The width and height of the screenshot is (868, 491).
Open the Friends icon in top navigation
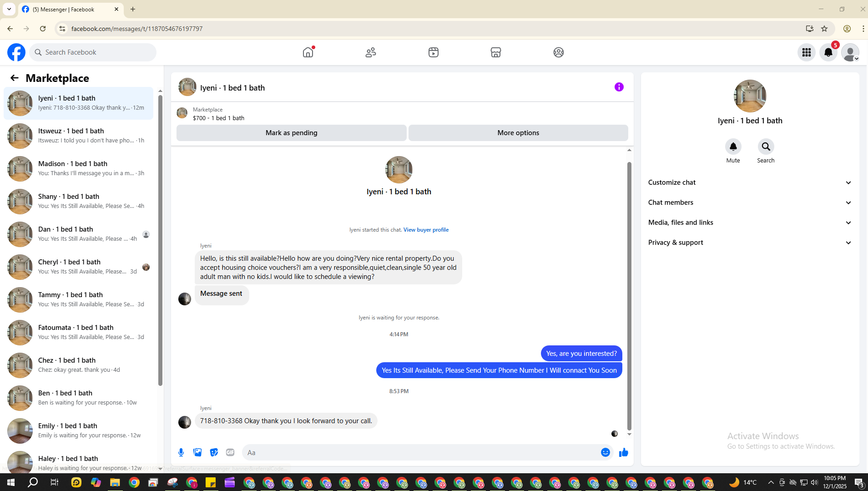pos(371,52)
